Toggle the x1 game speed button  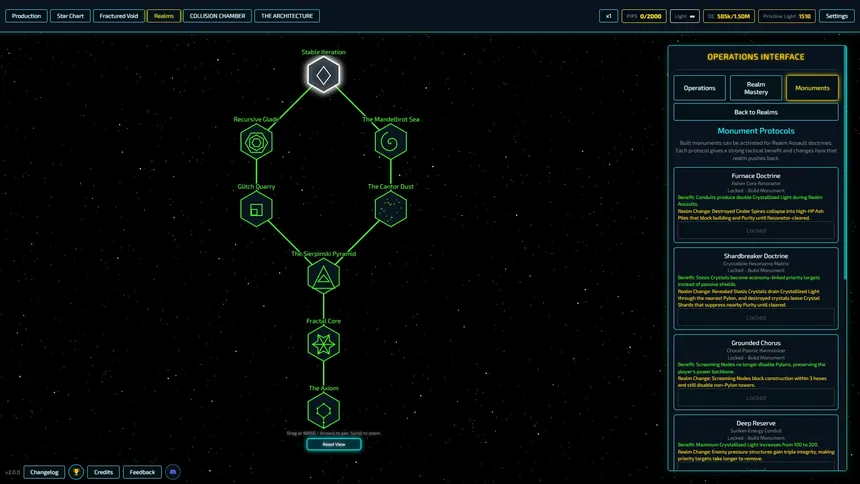click(x=608, y=16)
